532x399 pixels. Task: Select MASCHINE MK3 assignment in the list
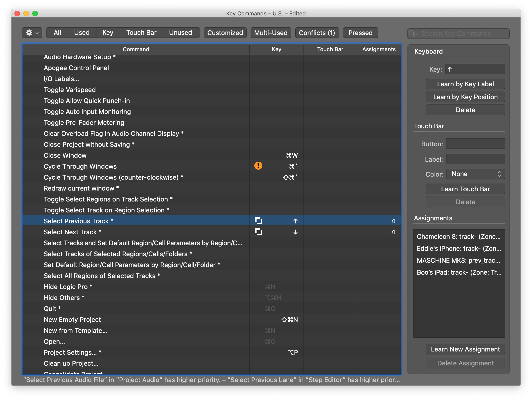coord(458,260)
